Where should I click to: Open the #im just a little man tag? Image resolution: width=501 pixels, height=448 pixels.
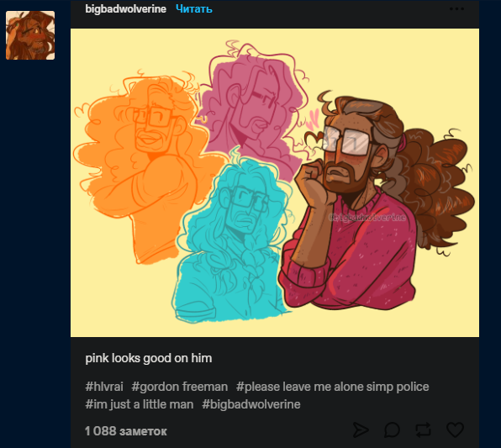point(140,404)
